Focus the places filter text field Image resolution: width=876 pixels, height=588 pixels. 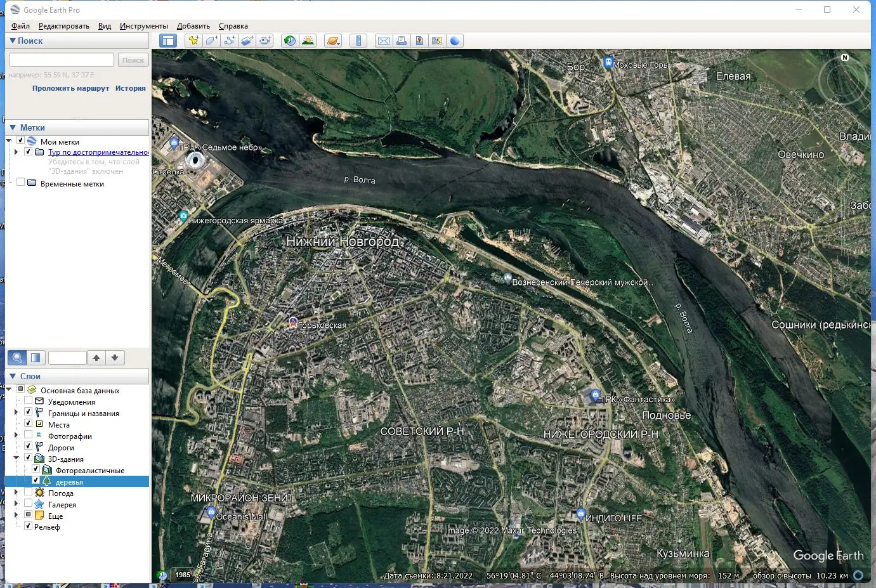(x=67, y=358)
